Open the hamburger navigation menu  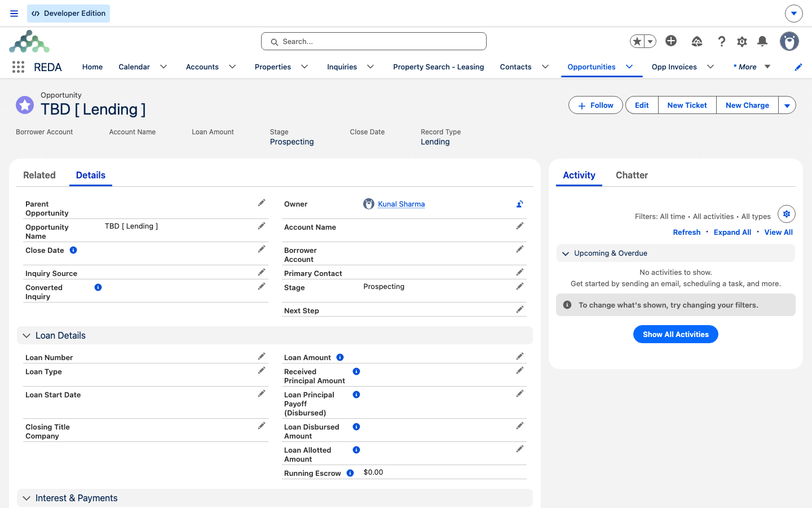pos(14,14)
